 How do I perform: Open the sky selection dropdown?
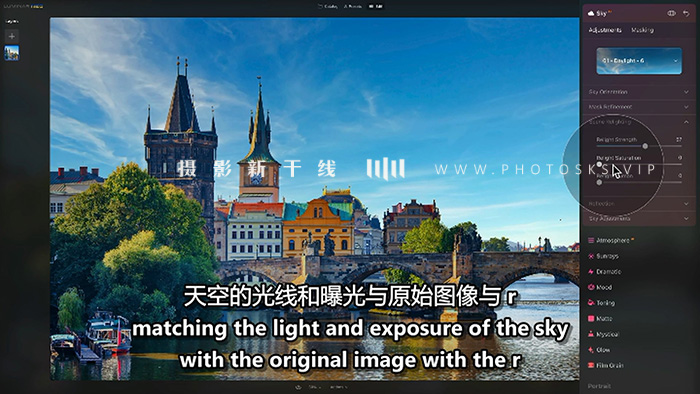point(639,61)
